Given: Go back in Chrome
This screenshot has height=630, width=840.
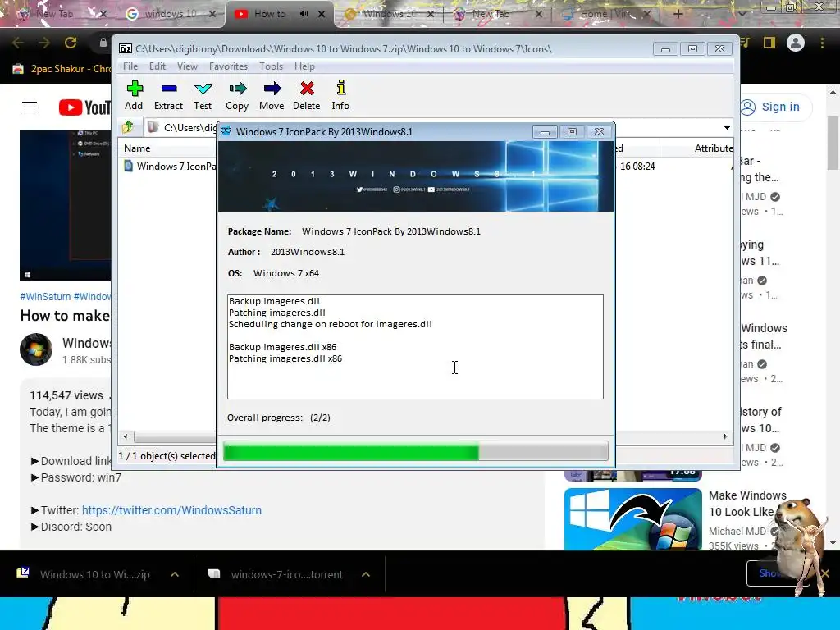Looking at the screenshot, I should click(18, 43).
